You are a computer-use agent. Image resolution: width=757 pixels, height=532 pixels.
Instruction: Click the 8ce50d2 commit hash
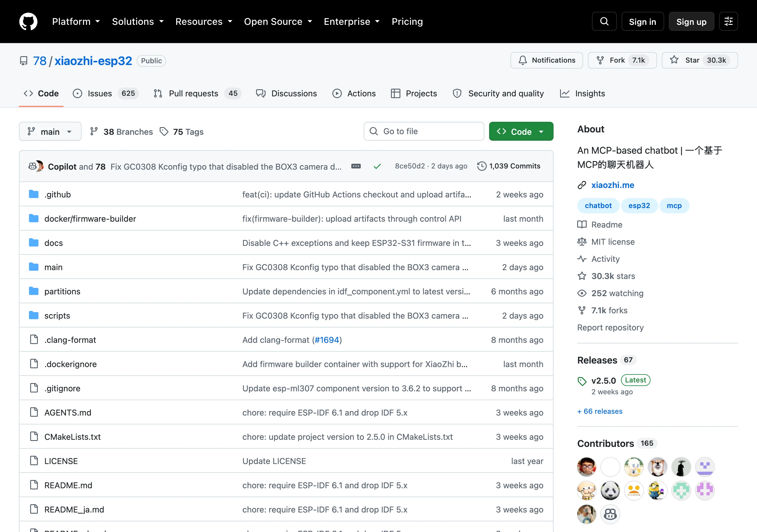pos(410,166)
